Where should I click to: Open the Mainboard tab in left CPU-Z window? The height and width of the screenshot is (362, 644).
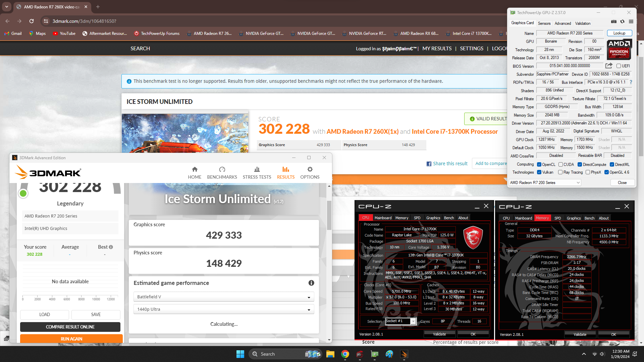[383, 218]
